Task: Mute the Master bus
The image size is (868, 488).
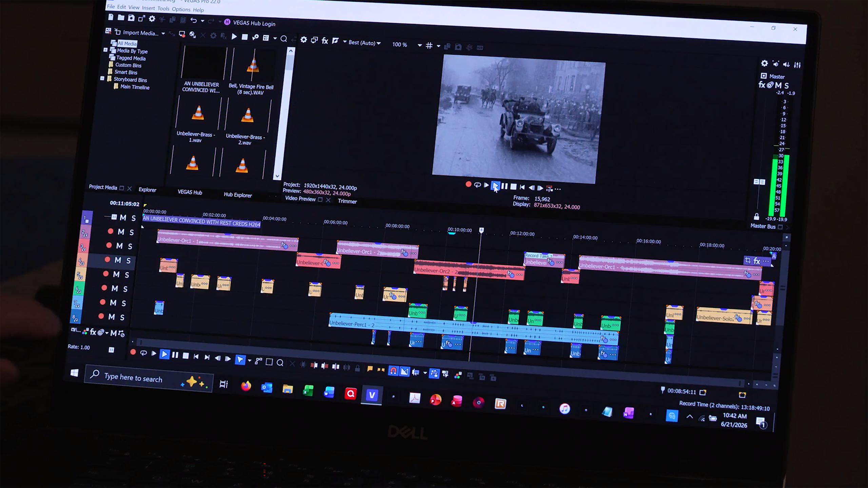Action: [x=778, y=85]
